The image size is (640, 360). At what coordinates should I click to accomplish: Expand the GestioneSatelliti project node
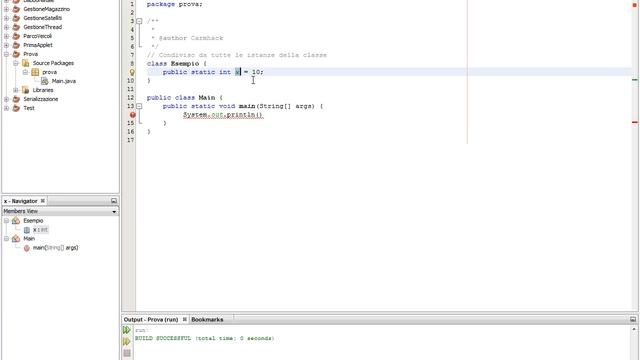[x=7, y=18]
